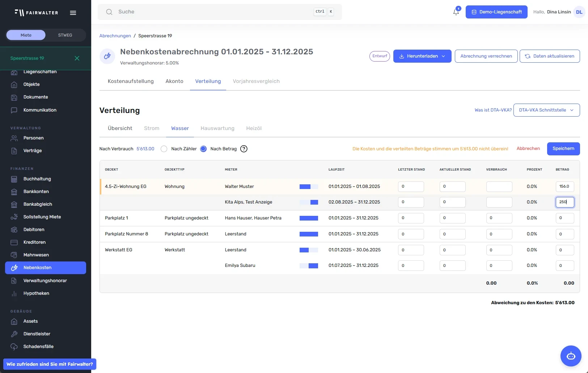This screenshot has width=588, height=373.
Task: Open the notifications bell
Action: click(x=456, y=12)
